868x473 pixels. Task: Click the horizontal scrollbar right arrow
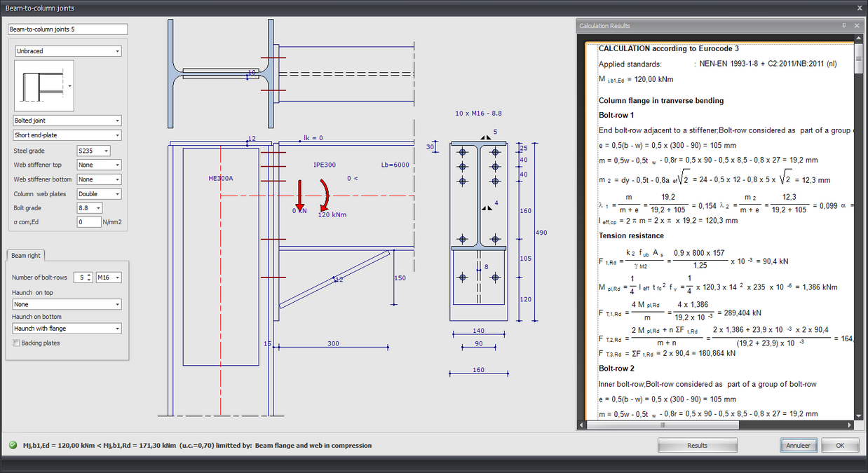[x=850, y=425]
